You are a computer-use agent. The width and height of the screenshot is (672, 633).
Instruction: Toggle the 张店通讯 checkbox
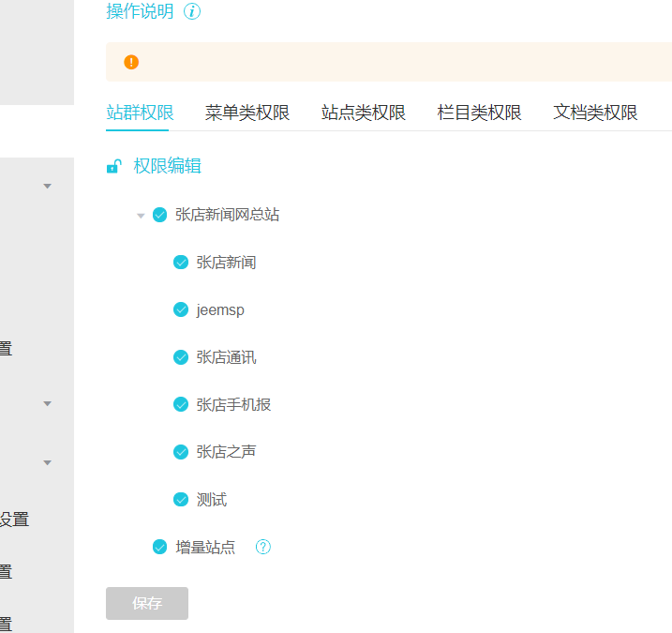pyautogui.click(x=181, y=357)
